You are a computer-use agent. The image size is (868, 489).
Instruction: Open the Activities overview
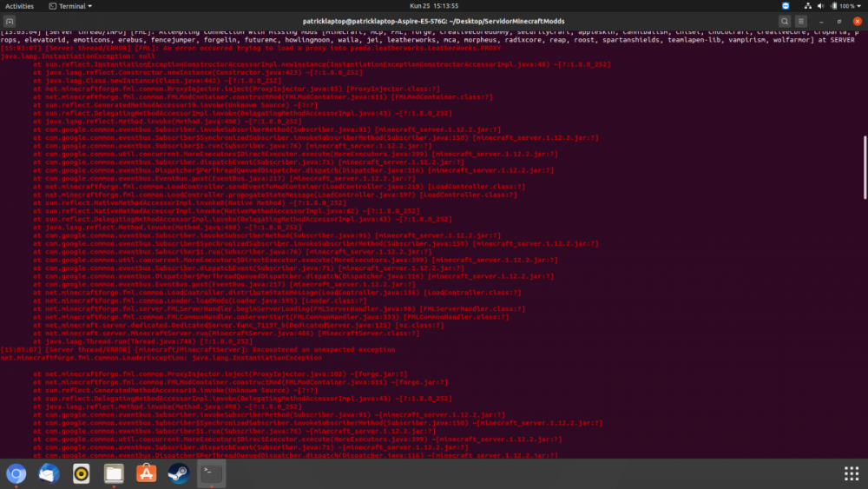pyautogui.click(x=20, y=5)
